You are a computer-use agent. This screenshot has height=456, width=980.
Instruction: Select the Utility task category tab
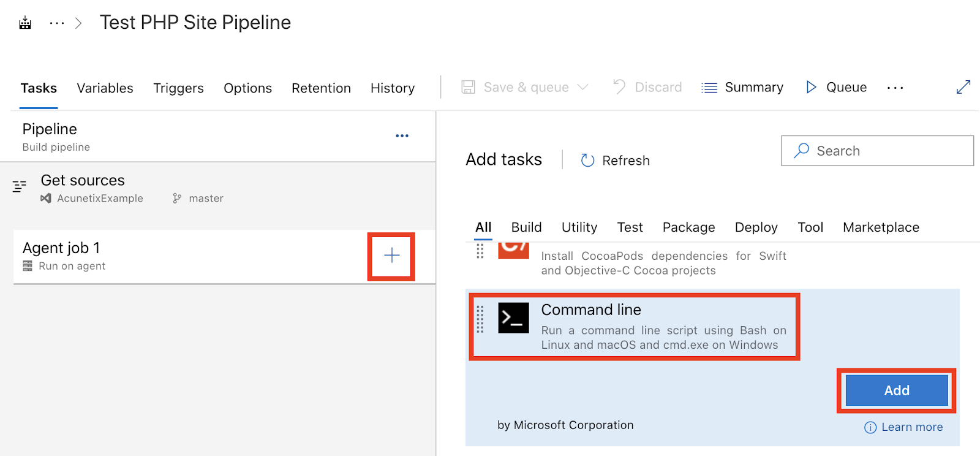579,227
